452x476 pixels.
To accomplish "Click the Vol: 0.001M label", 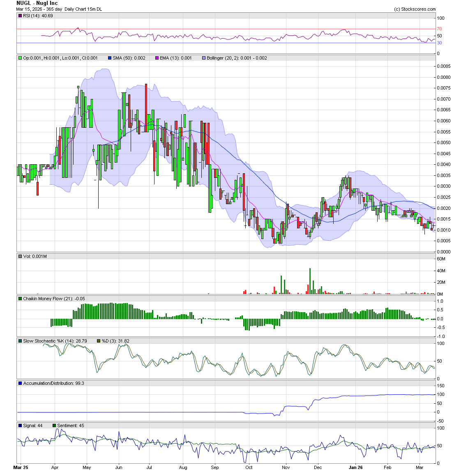I will 35,257.
